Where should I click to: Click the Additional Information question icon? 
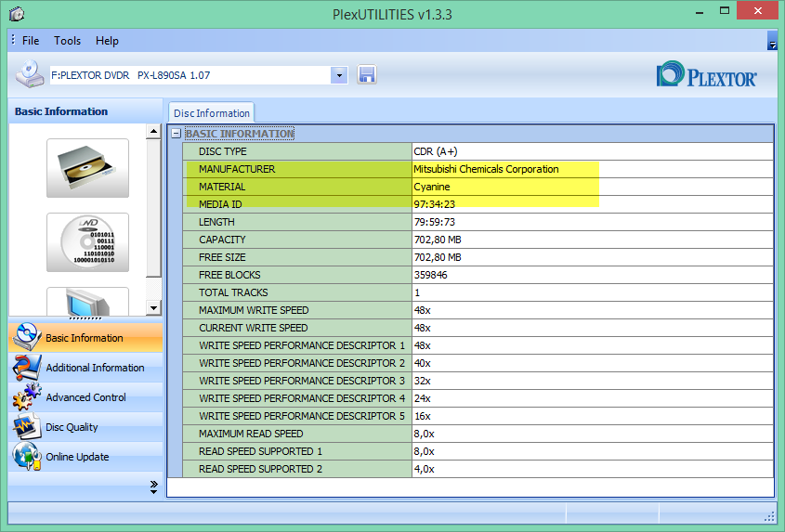click(27, 368)
